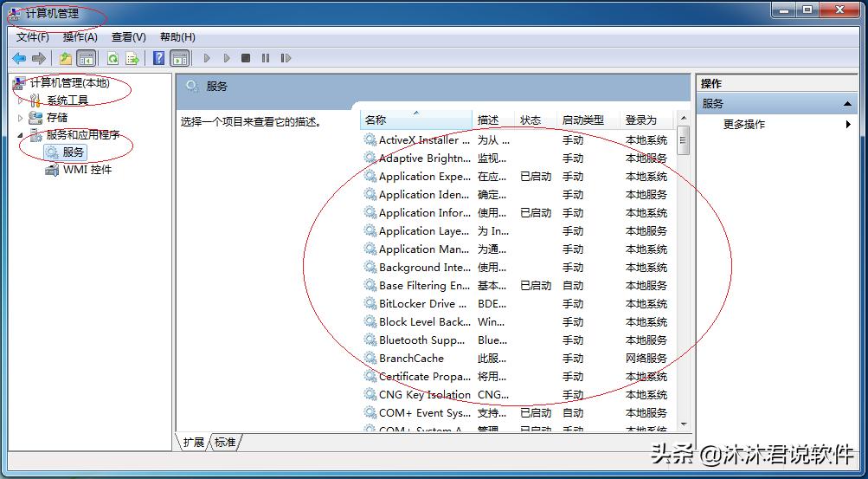Image resolution: width=868 pixels, height=479 pixels.
Task: Click the 计算机管理 title bar icon
Action: 15,13
